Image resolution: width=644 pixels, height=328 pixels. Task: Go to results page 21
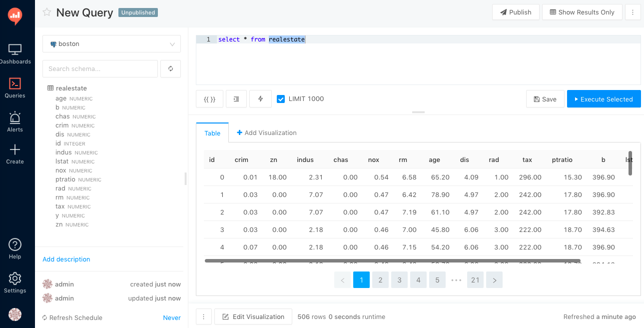point(475,280)
